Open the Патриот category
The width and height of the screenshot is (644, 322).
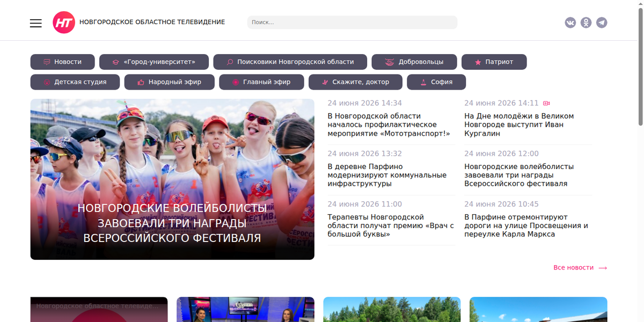point(494,62)
